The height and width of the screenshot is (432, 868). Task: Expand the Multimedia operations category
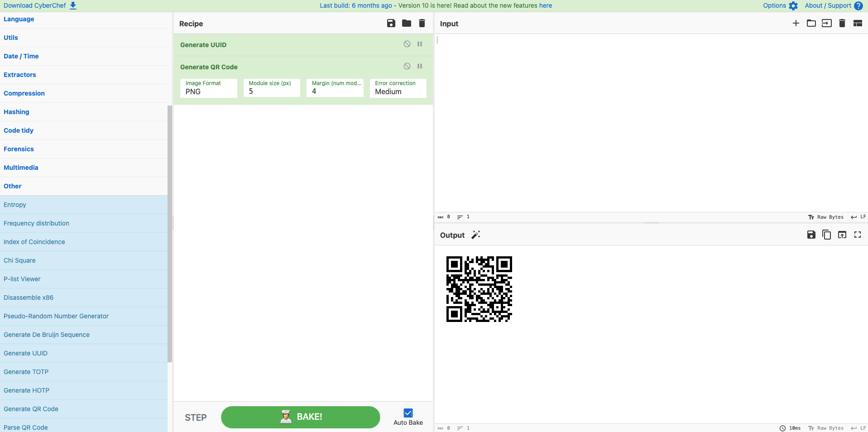tap(21, 168)
